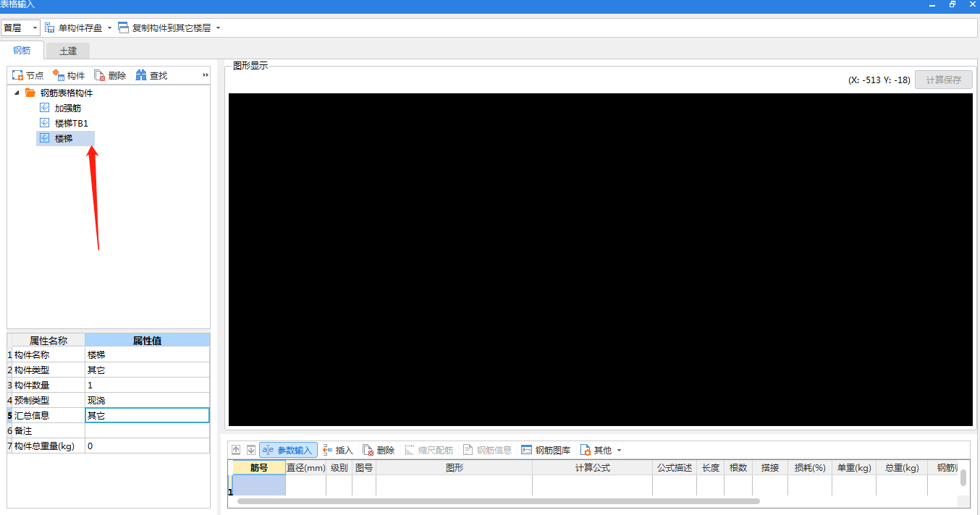
Task: Move rebar row up with the up-arrow icon
Action: 236,450
